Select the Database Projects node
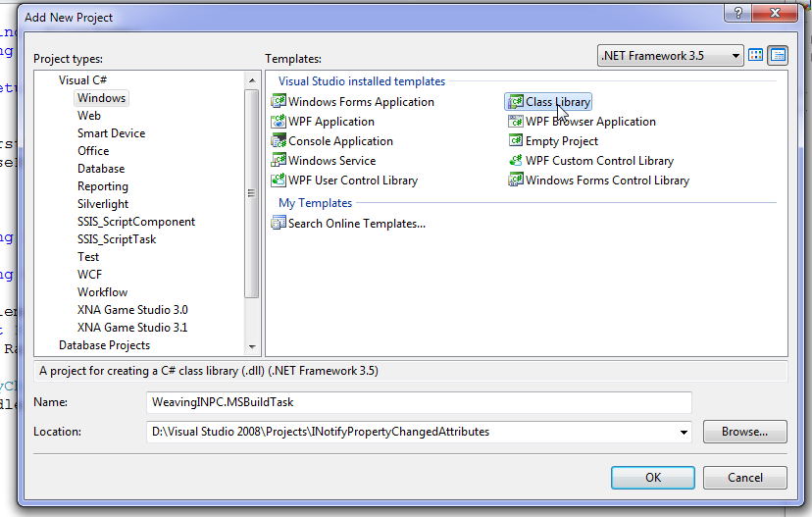 point(104,345)
